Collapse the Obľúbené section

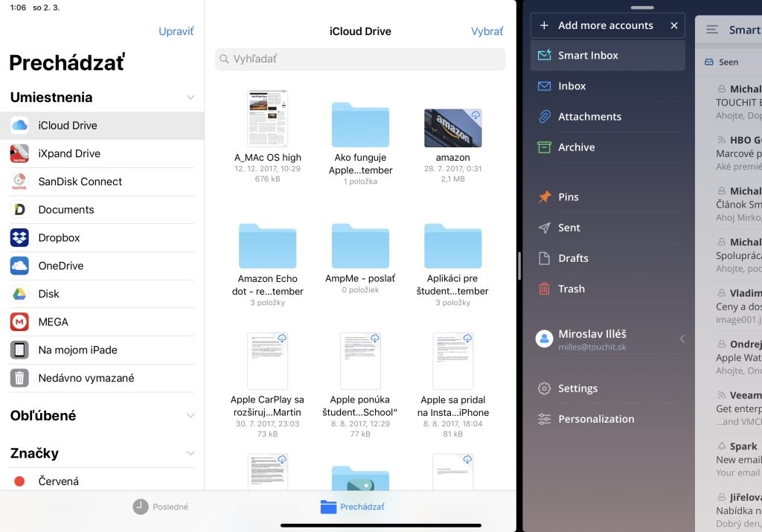coord(190,416)
